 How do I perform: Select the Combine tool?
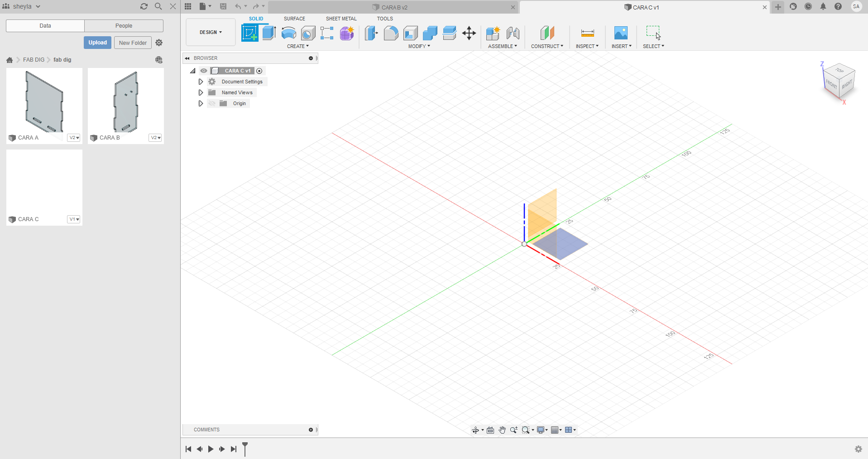(430, 33)
